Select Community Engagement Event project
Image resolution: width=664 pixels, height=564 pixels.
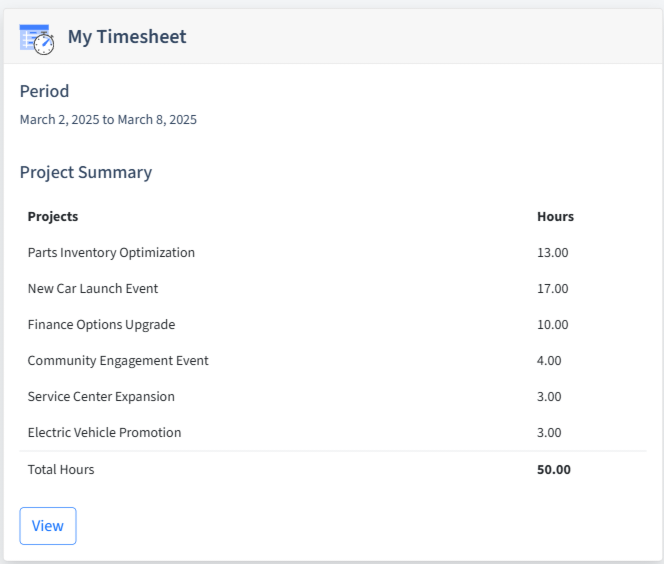point(118,361)
